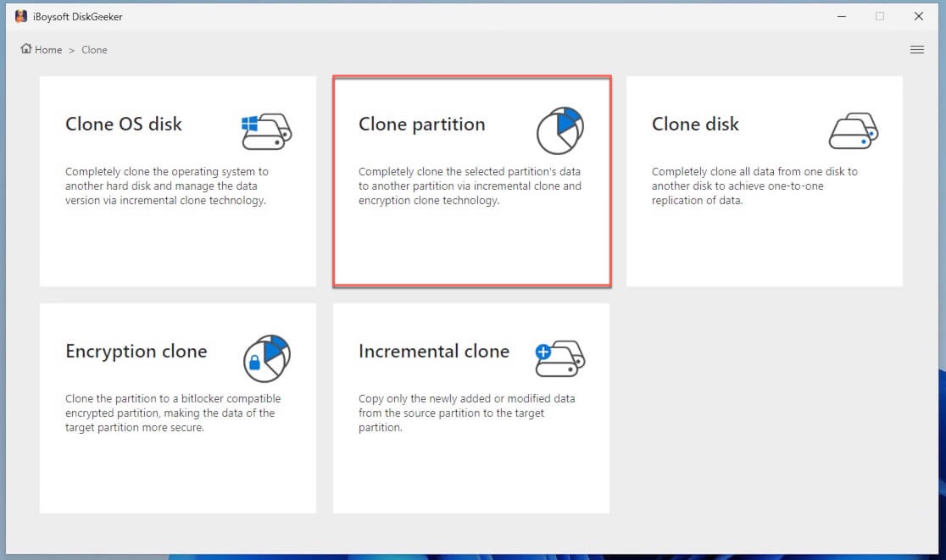Click the Incremental clone plus drive icon
This screenshot has height=560, width=946.
tap(559, 358)
